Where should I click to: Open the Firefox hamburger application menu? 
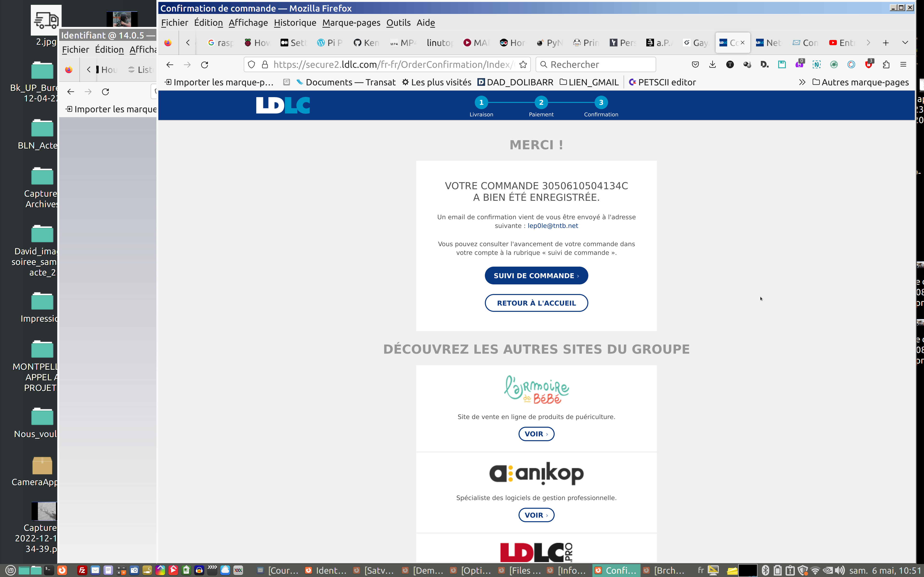[903, 64]
